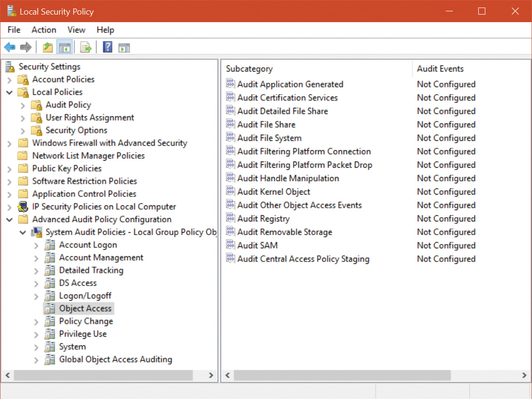Expand the Windows Firewall with Advanced Security node
Viewport: 532px width, 399px height.
tap(9, 143)
